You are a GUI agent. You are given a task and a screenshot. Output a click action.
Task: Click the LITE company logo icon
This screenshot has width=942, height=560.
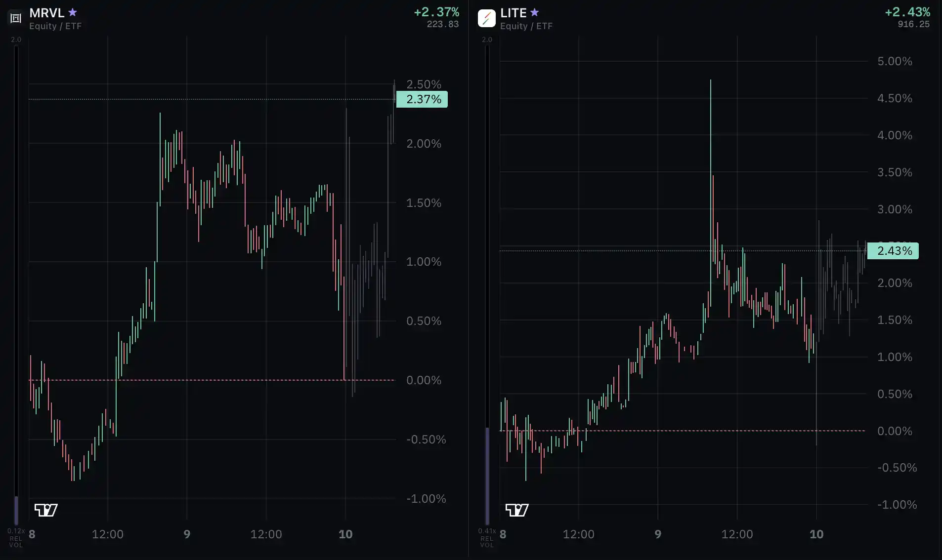tap(487, 18)
